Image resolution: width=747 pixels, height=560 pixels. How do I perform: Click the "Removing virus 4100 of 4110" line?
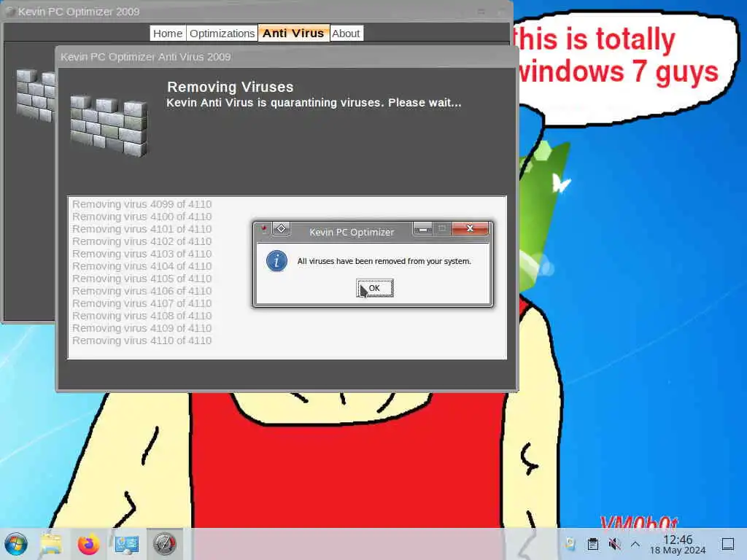pyautogui.click(x=142, y=217)
